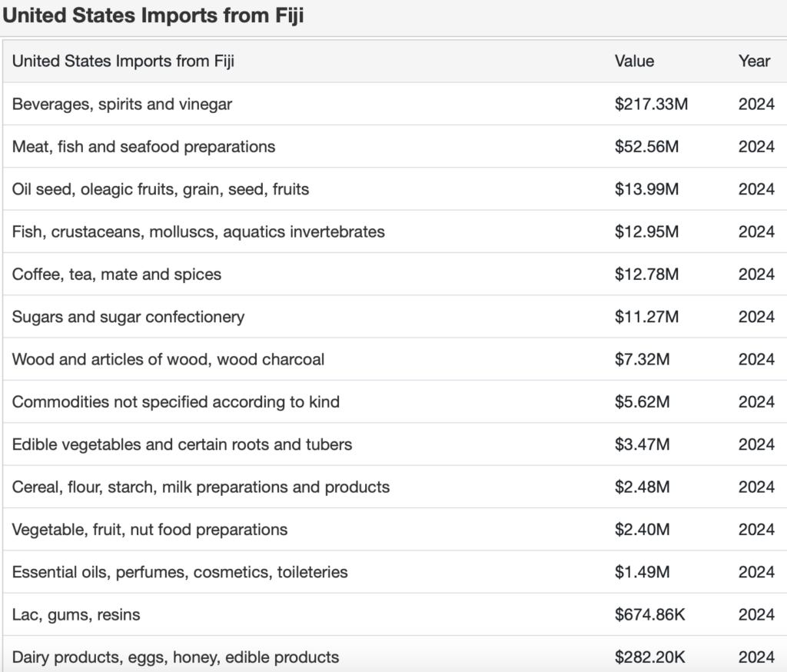Open Fish, crustaceans, molluscs category
This screenshot has width=787, height=672.
(x=198, y=231)
